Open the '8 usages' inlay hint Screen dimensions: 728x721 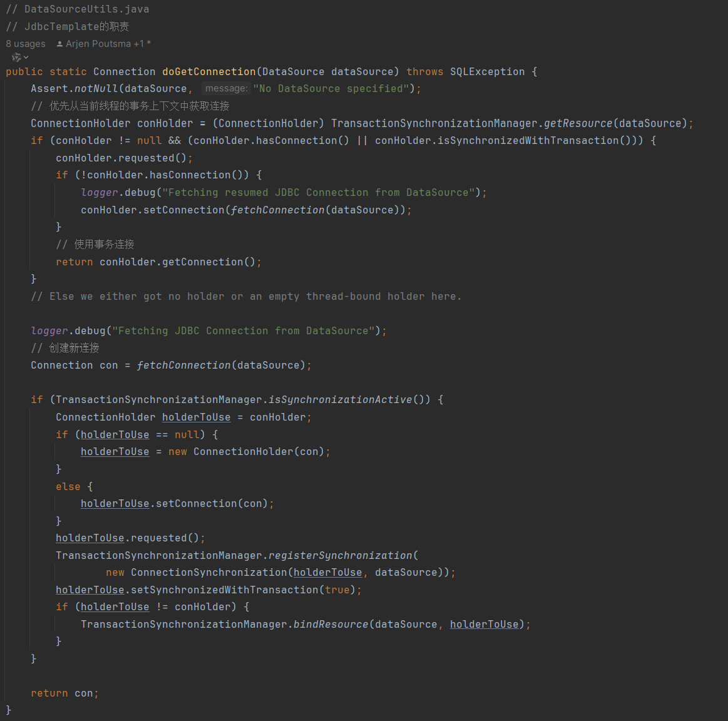(26, 44)
